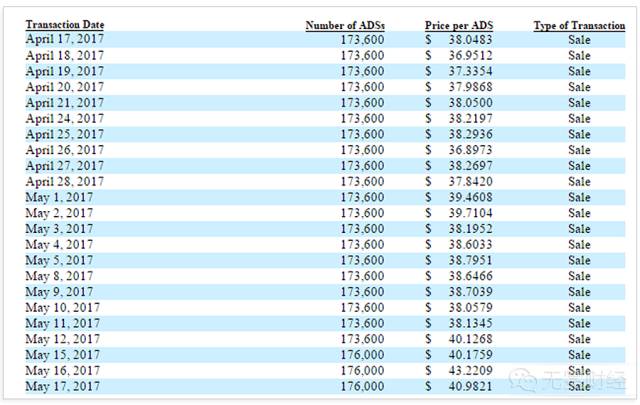Click the Price per ADS column header

(458, 24)
